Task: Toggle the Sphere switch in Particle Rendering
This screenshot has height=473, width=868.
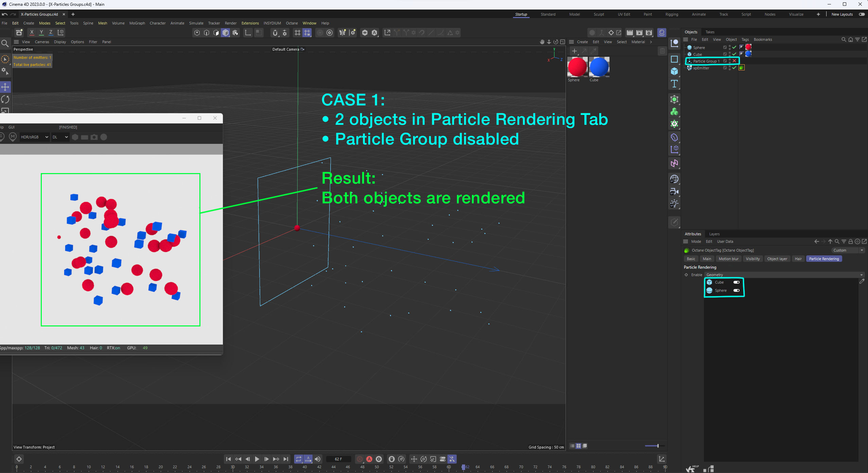Action: (x=736, y=290)
